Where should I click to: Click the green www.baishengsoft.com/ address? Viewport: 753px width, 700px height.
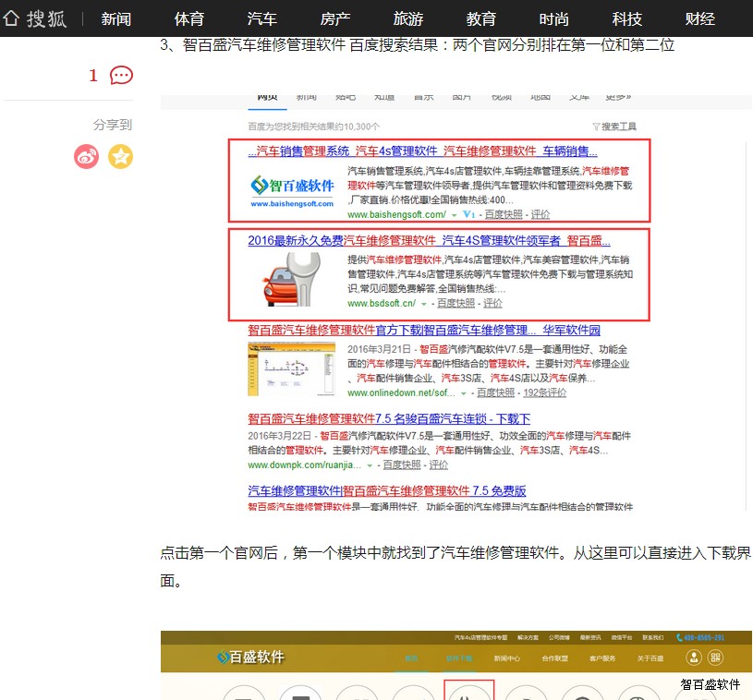click(396, 214)
